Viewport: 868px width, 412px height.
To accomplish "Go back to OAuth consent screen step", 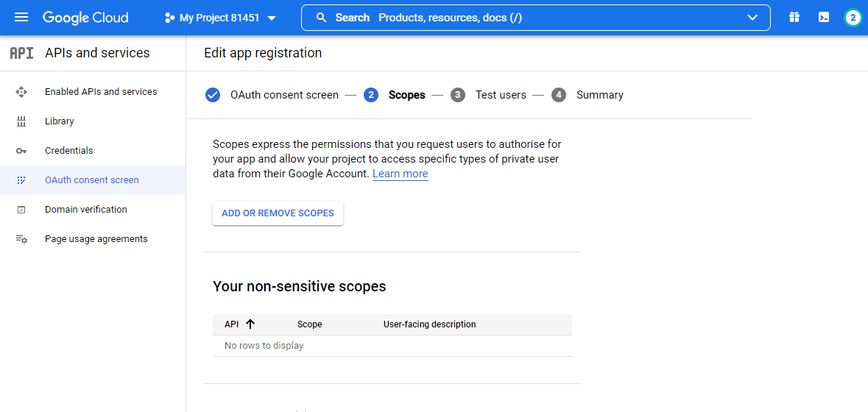I will [284, 95].
